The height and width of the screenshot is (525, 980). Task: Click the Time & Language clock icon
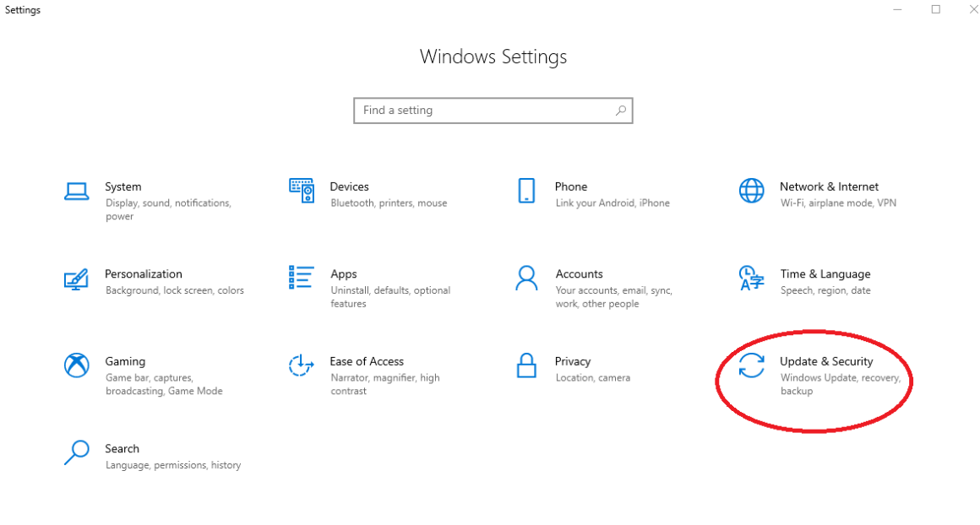(x=751, y=279)
